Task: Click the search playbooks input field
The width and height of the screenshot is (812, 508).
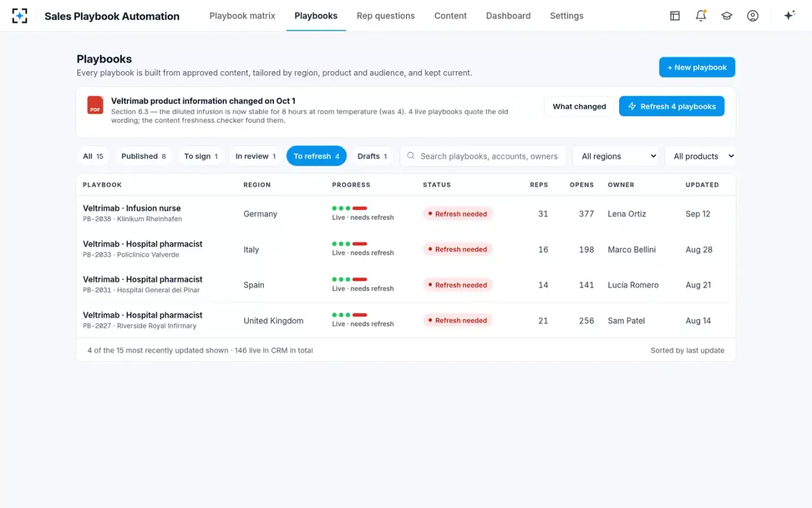Action: point(483,156)
